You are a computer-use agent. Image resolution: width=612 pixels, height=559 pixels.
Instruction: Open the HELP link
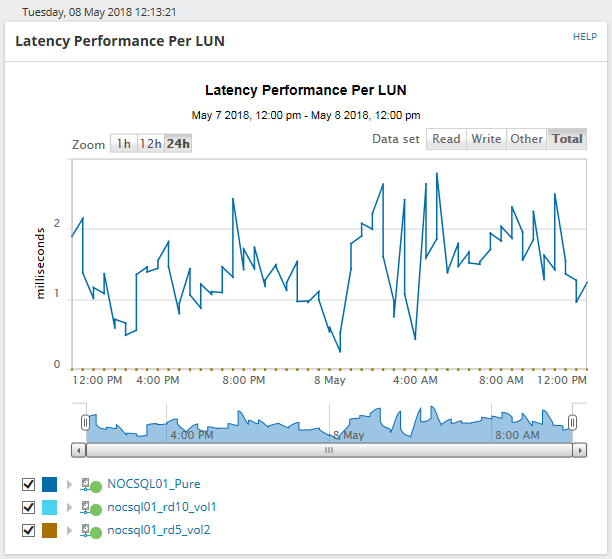pyautogui.click(x=585, y=37)
